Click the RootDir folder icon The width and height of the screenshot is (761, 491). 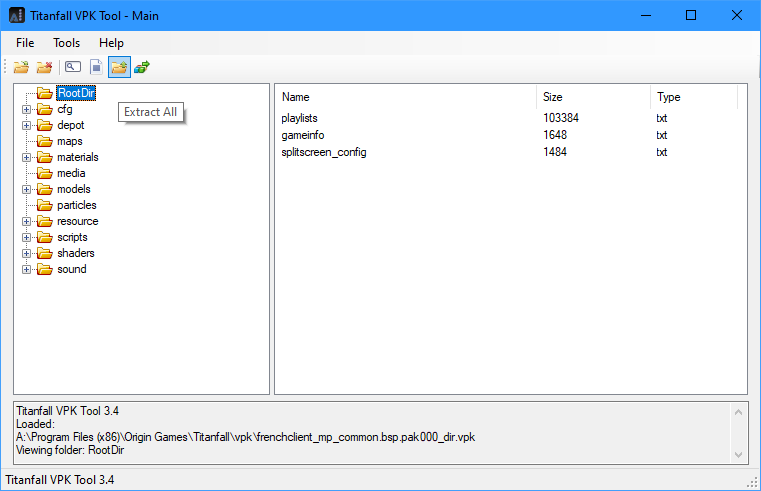(x=45, y=93)
